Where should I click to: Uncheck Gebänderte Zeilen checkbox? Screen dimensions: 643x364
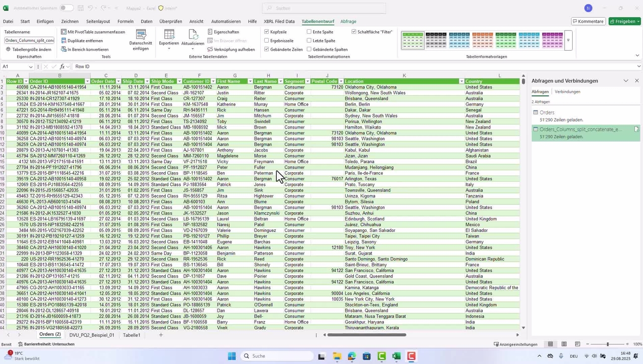click(267, 49)
